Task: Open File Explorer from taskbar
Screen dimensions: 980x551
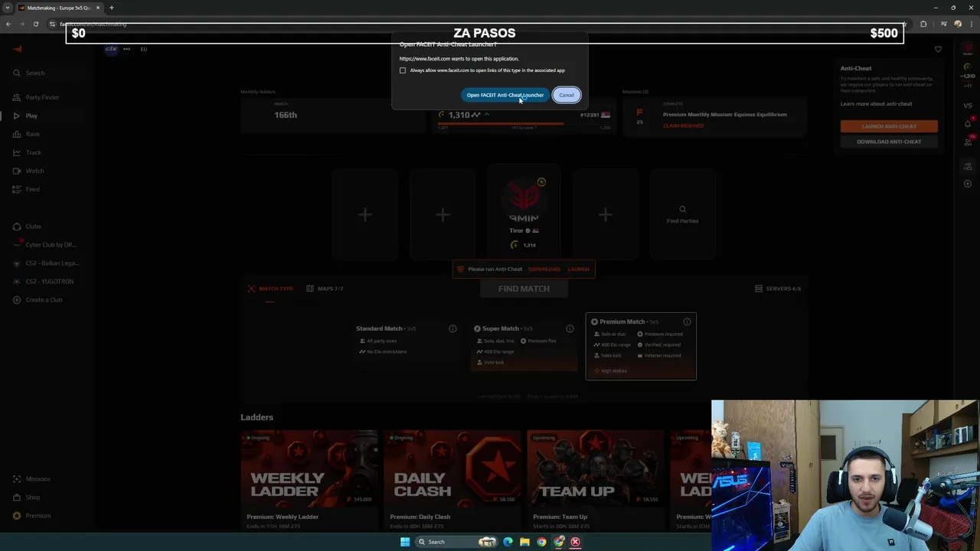Action: [524, 542]
